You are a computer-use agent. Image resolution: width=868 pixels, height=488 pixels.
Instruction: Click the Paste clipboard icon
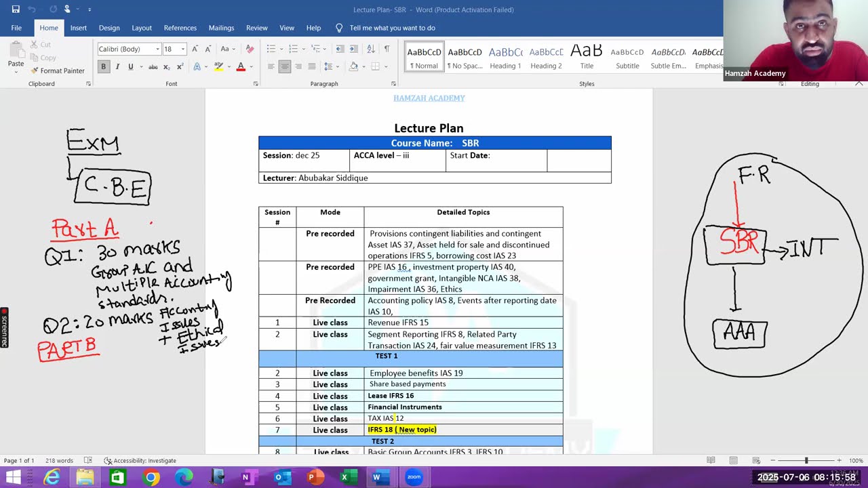tap(16, 49)
